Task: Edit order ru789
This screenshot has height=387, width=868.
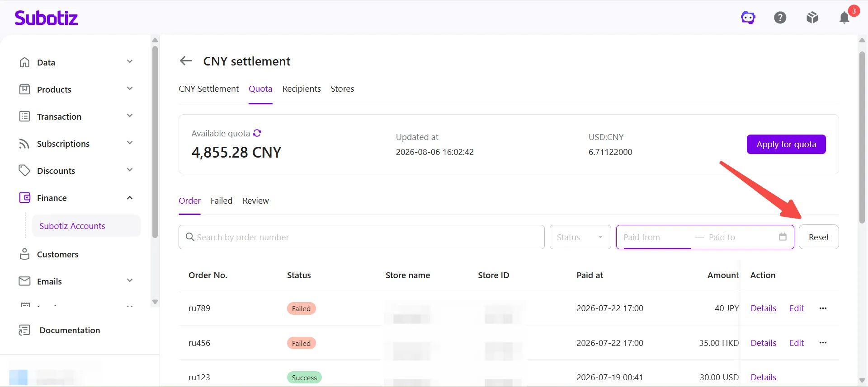Action: 797,308
